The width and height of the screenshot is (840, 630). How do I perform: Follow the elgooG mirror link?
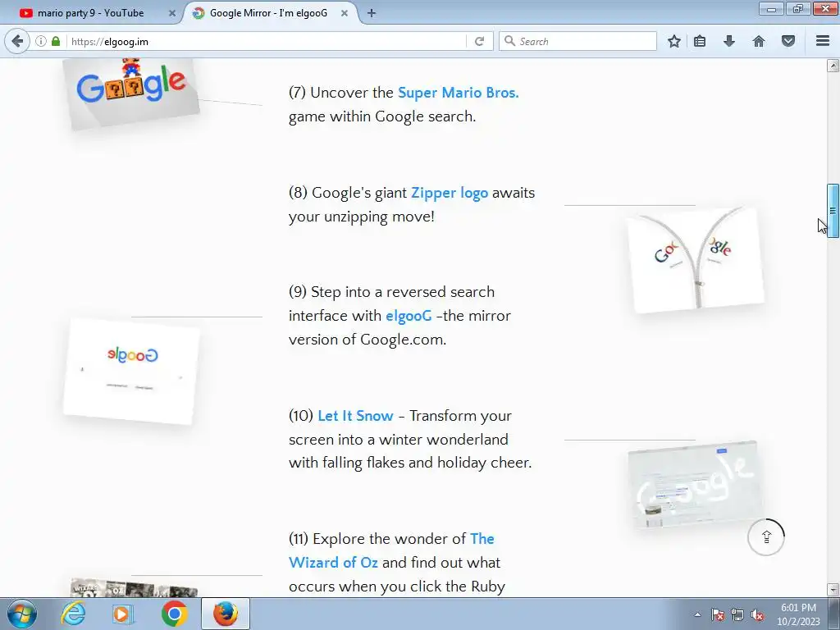click(x=409, y=316)
